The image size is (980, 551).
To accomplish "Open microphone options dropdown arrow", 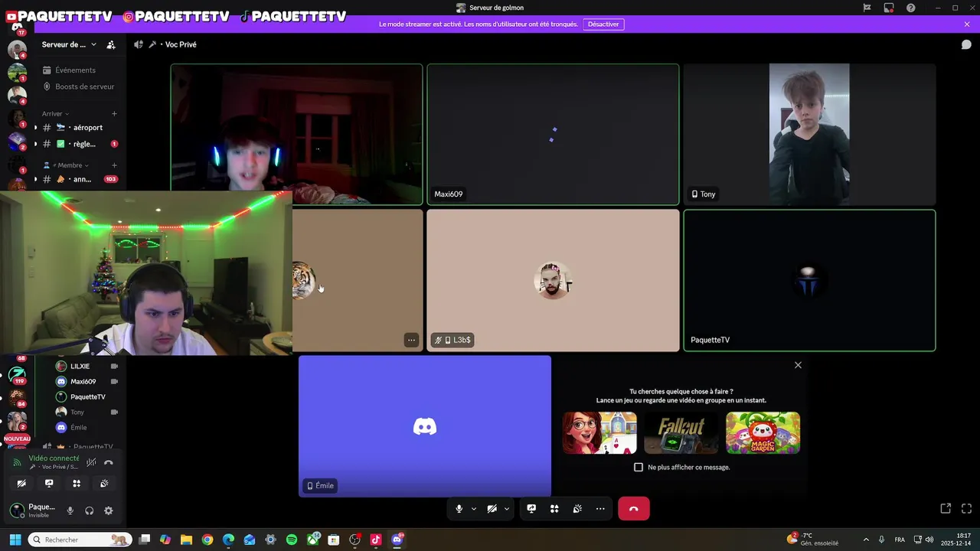I will pos(474,508).
